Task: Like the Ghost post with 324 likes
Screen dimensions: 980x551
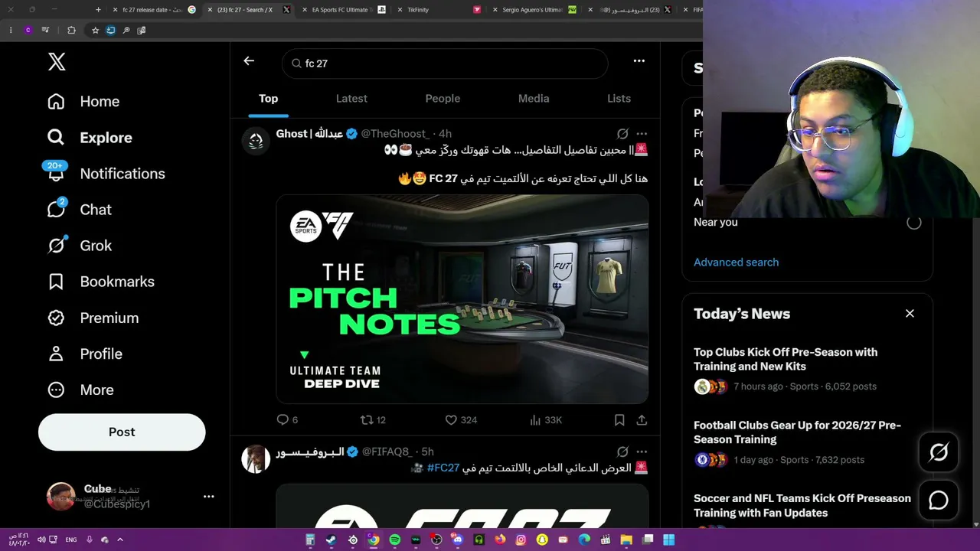Action: pos(461,419)
